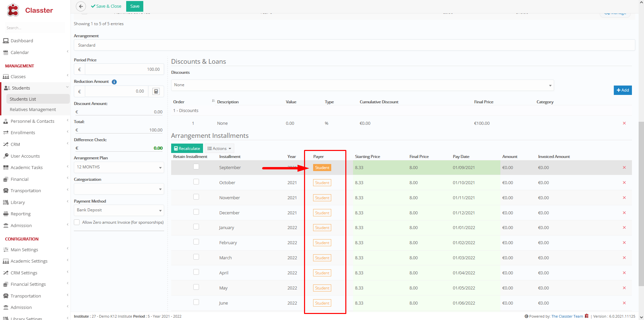Viewport: 644px width, 320px height.
Task: Click the Calendar sidebar icon
Action: [x=6, y=52]
